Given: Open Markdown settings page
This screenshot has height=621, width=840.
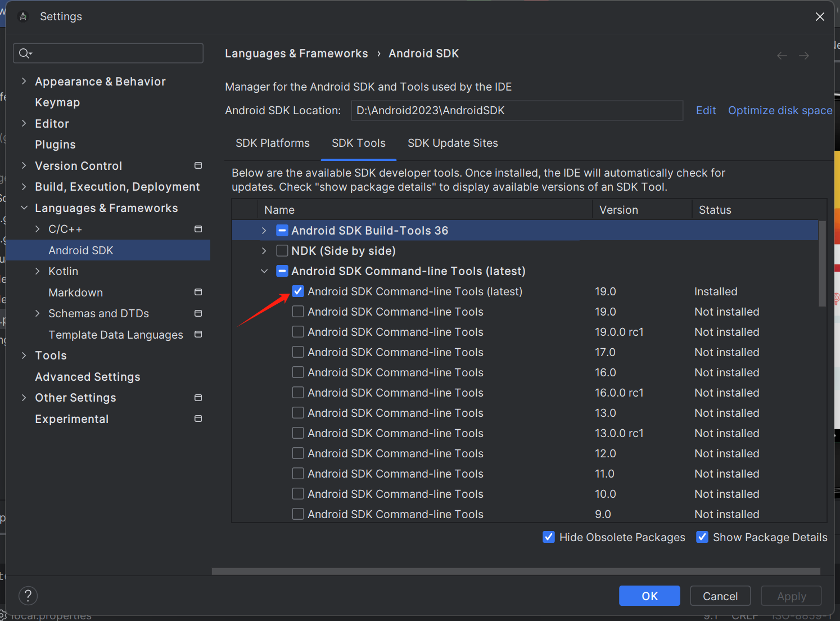Looking at the screenshot, I should point(75,292).
